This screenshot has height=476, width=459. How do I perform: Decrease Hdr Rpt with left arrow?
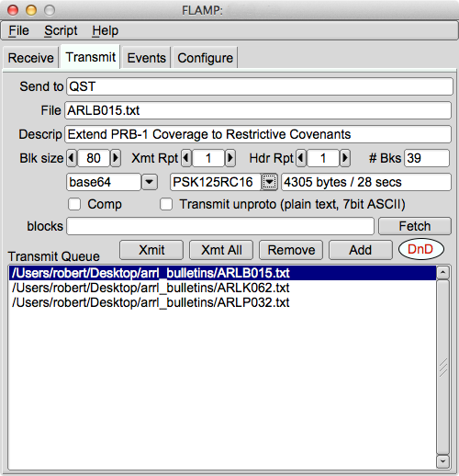301,158
